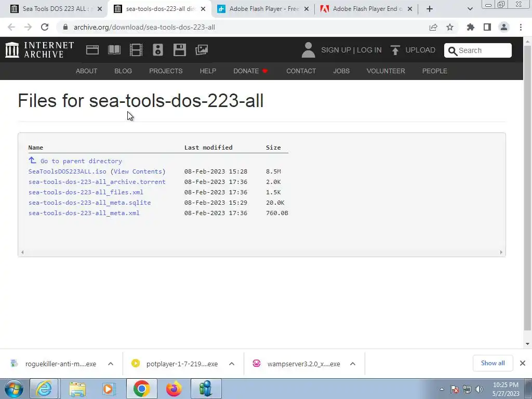Click SIGN UP link
This screenshot has height=399, width=532.
click(336, 50)
